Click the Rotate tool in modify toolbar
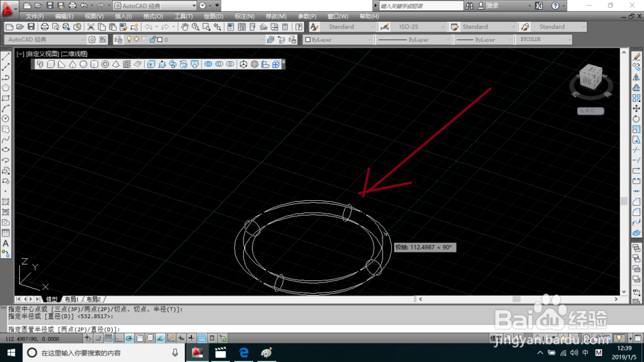 point(636,119)
